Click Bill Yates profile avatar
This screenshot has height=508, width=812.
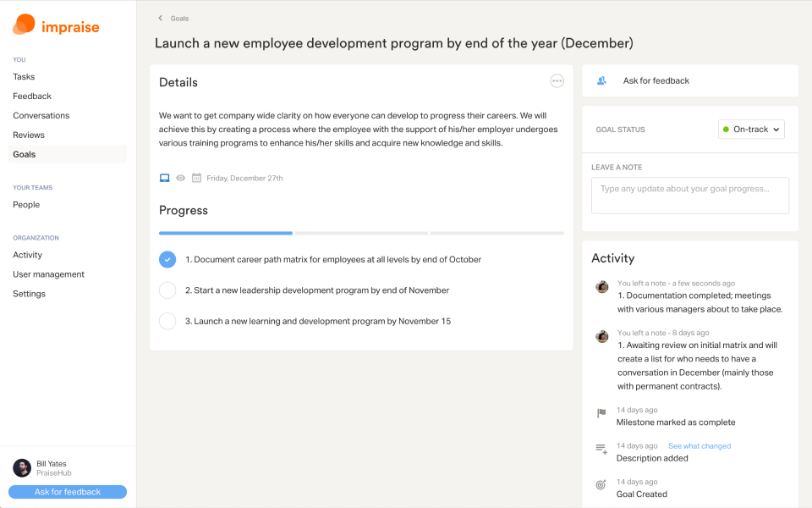pos(22,467)
